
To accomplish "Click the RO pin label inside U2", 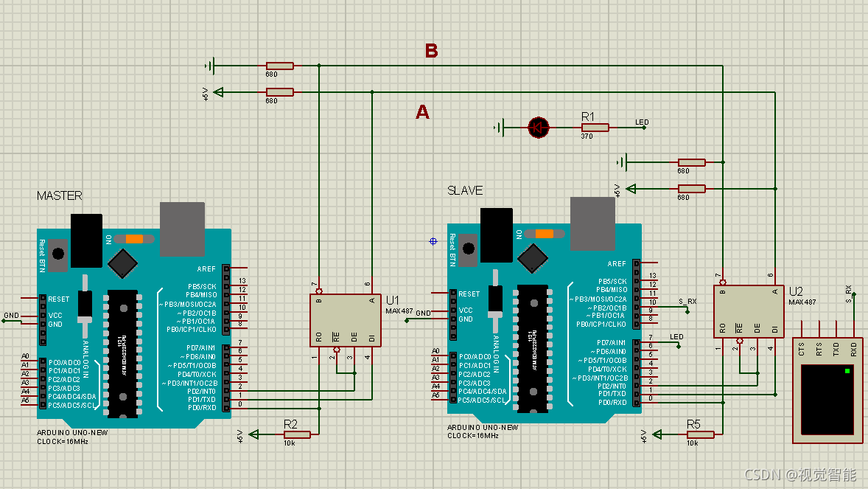I will [x=722, y=329].
